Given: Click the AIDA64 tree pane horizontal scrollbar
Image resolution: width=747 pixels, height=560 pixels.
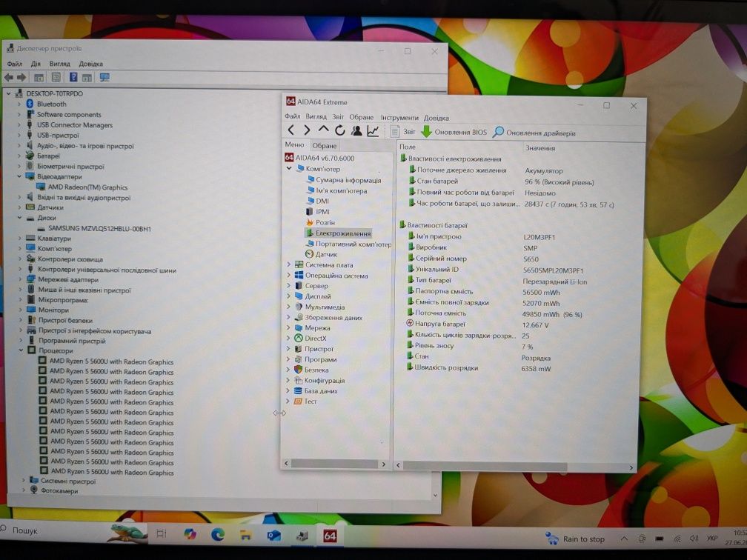Looking at the screenshot, I should (x=334, y=464).
